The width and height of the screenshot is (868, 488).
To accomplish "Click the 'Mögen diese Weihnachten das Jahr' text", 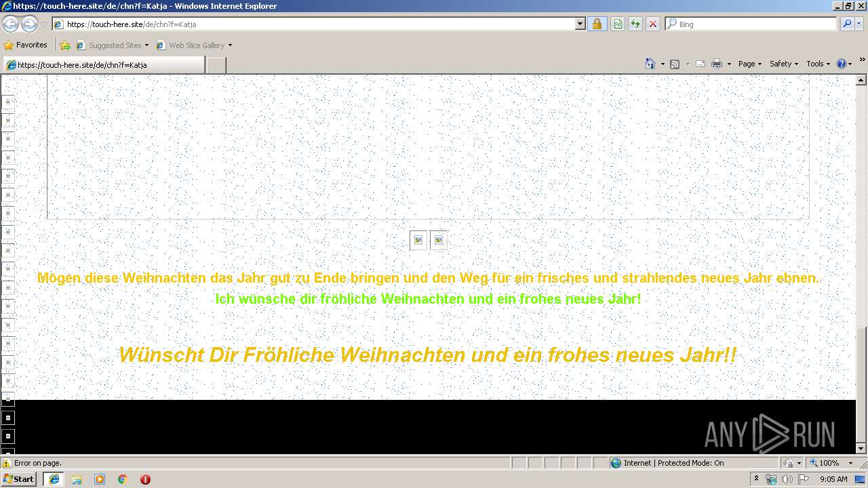I will (x=429, y=278).
